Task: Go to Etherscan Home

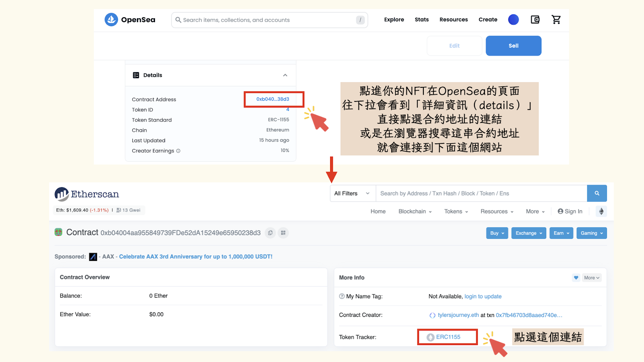Action: [378, 211]
